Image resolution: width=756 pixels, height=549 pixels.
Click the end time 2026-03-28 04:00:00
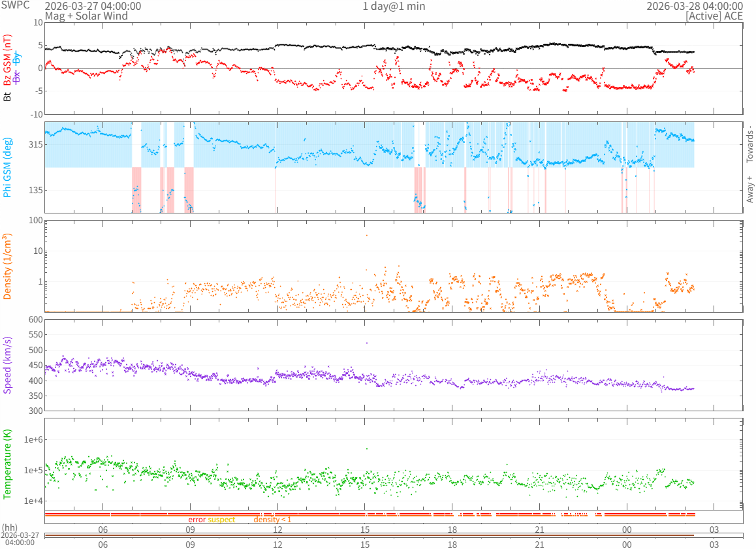click(x=695, y=6)
